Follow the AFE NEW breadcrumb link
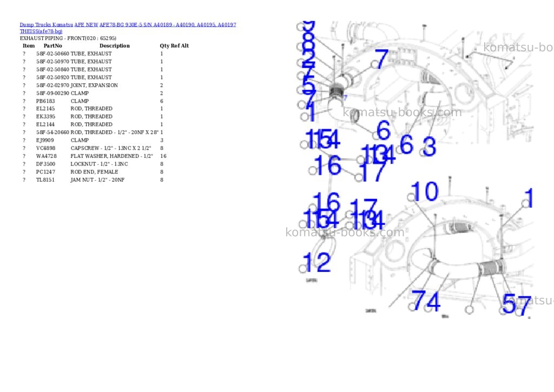The height and width of the screenshot is (392, 554). 86,25
